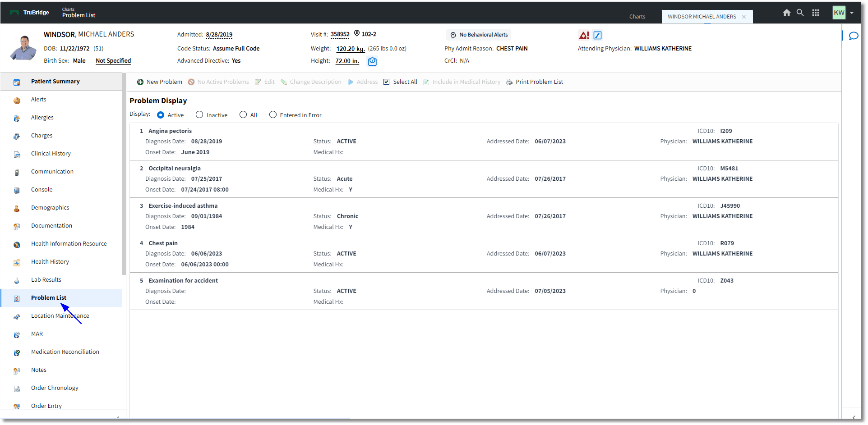Screen dimensions: 868x425
Task: Click the Lab Results sidebar icon
Action: click(17, 281)
